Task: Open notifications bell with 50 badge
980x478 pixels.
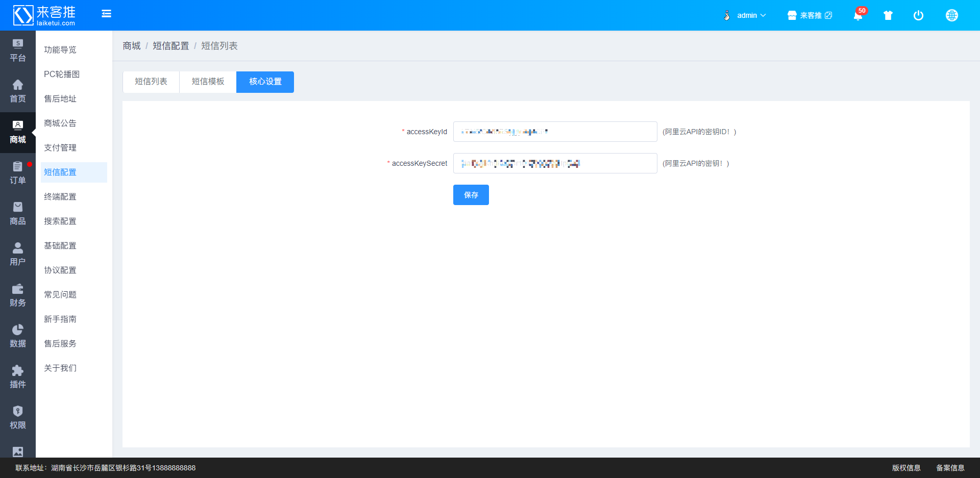Action: (x=859, y=15)
